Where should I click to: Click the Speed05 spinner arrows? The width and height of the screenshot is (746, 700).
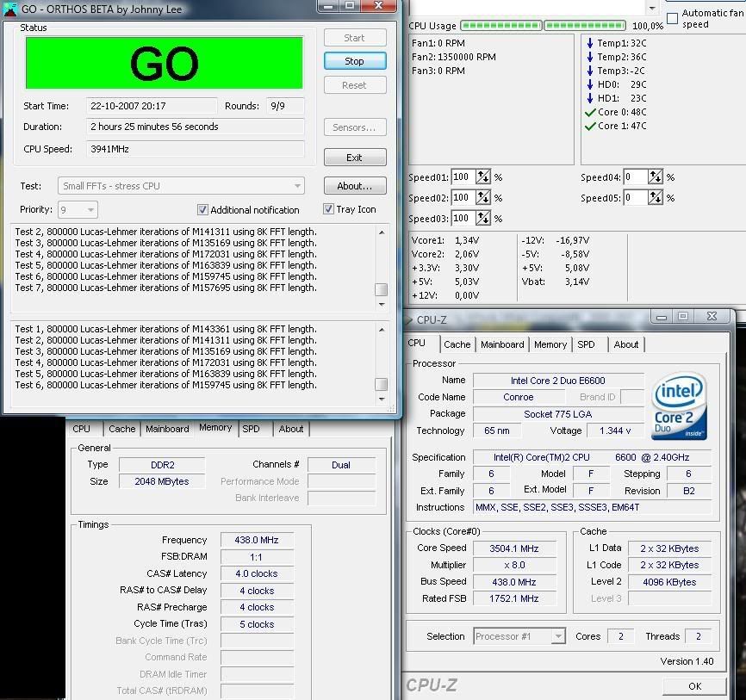click(x=656, y=197)
